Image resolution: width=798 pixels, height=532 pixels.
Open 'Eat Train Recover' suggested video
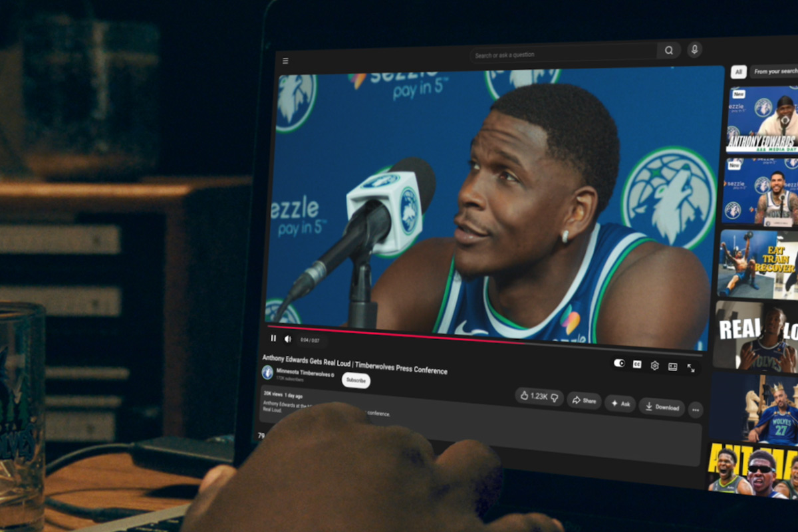(x=757, y=264)
